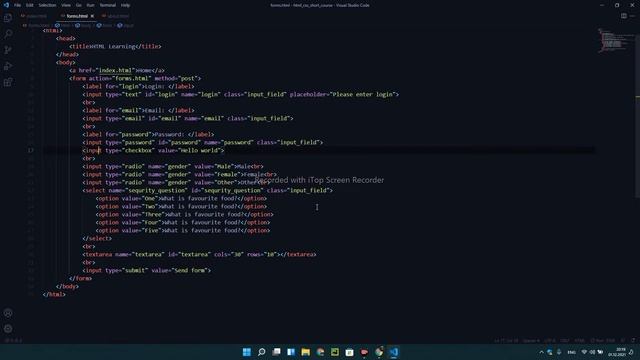640x360 pixels.
Task: Click the input type="submit" "Send form" line
Action: [147, 271]
